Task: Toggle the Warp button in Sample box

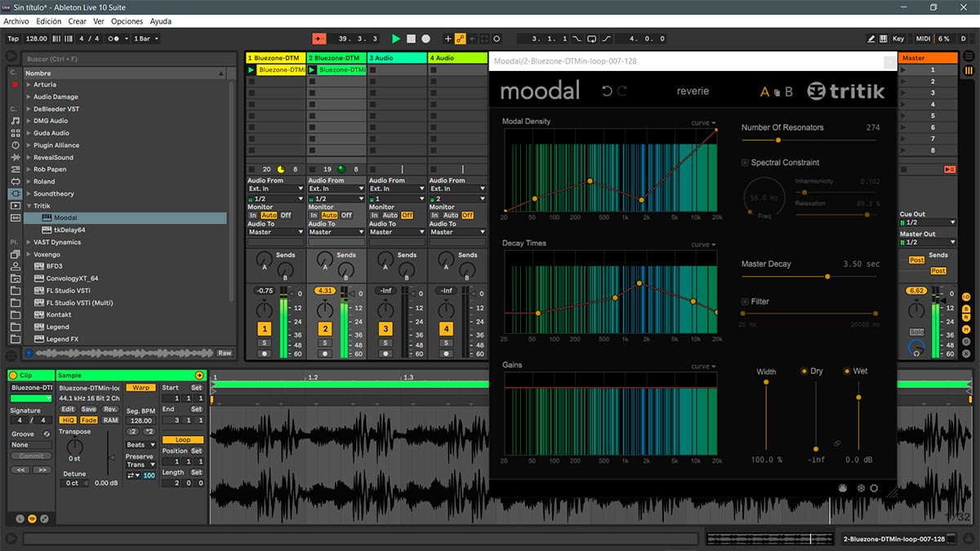Action: pyautogui.click(x=140, y=388)
